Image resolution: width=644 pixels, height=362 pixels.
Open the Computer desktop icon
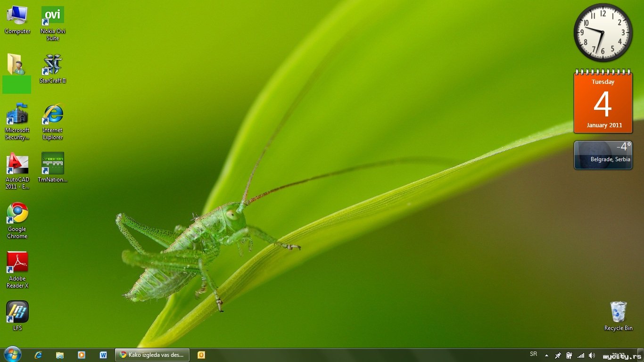[17, 20]
